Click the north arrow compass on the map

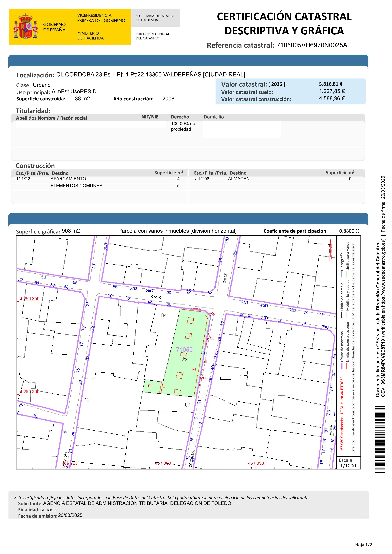330,250
